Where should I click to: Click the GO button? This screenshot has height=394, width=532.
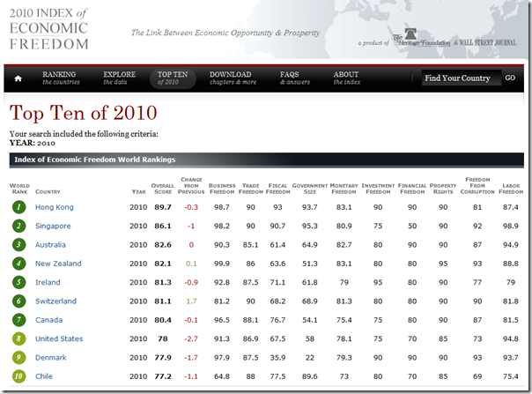point(510,78)
